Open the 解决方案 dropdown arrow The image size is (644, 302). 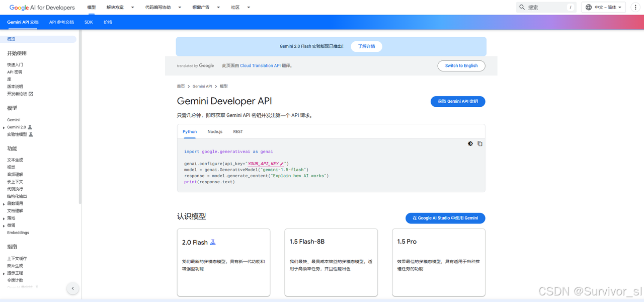(132, 8)
